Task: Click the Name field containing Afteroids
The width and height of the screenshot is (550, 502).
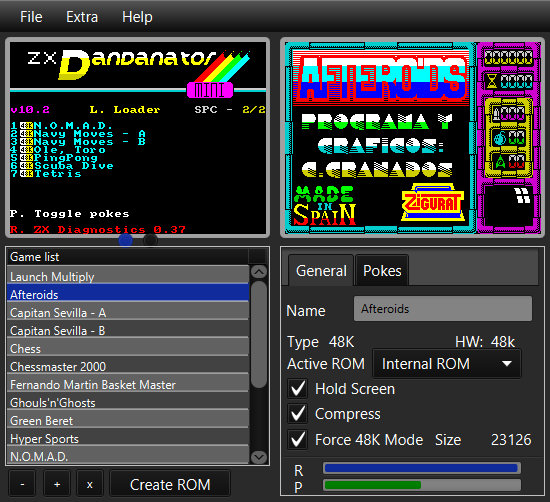Action: point(443,309)
